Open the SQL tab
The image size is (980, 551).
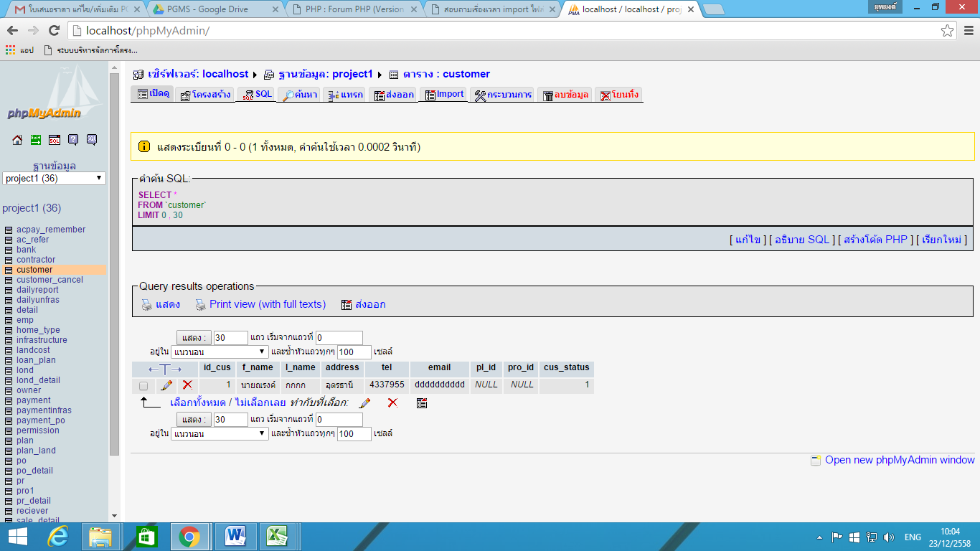point(256,94)
